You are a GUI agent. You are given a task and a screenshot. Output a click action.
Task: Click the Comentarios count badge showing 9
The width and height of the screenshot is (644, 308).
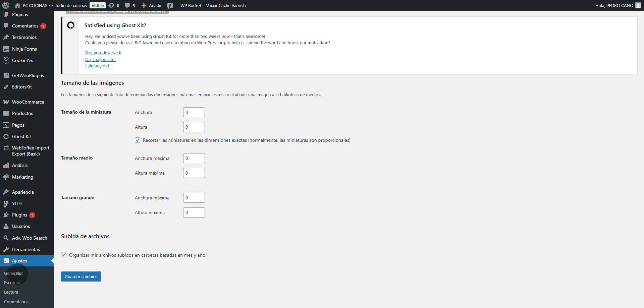[x=43, y=26]
